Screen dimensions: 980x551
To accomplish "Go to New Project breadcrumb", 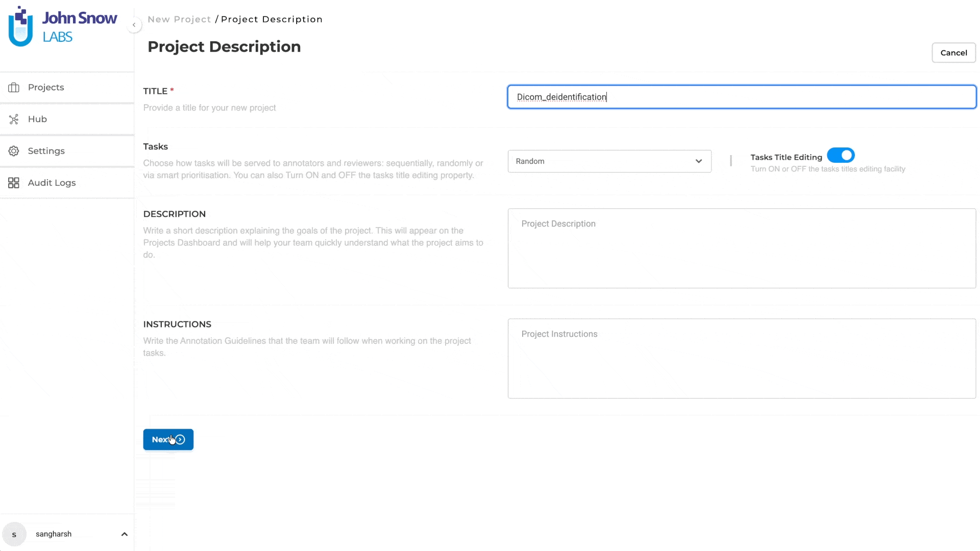I will coord(179,19).
